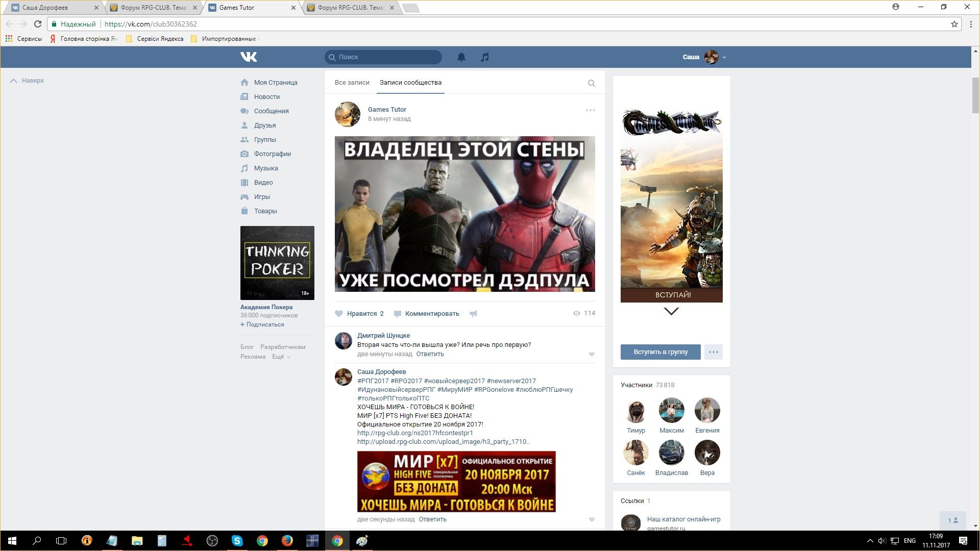Reply to Дмитрий Шунцке comment with Ответить

(430, 354)
